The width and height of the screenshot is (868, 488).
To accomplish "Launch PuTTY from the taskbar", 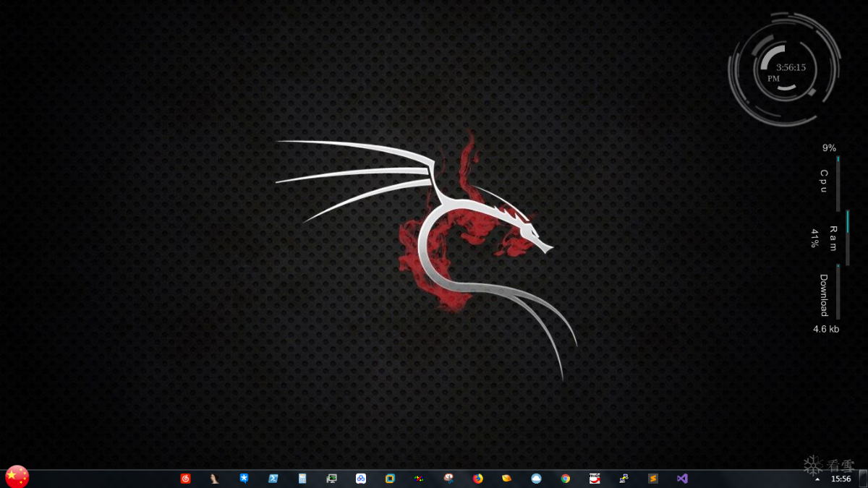I will [624, 479].
